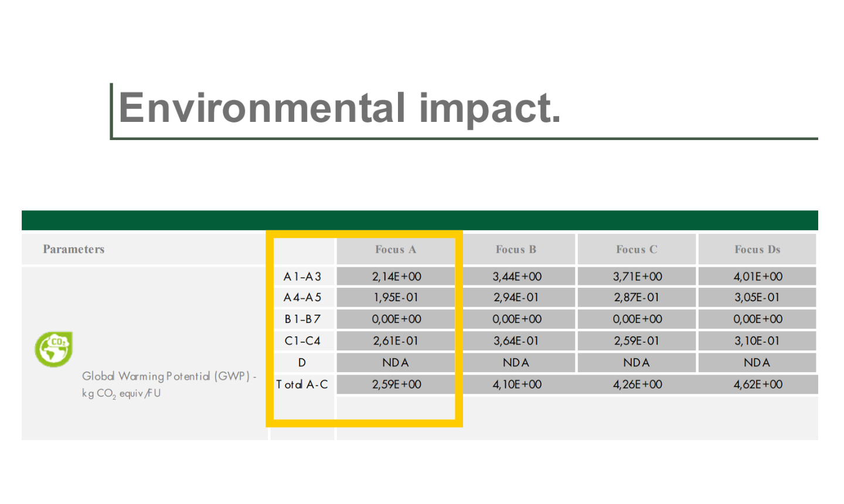Image resolution: width=844 pixels, height=504 pixels.
Task: Select value 3,44E+00 in Focus B
Action: 516,277
